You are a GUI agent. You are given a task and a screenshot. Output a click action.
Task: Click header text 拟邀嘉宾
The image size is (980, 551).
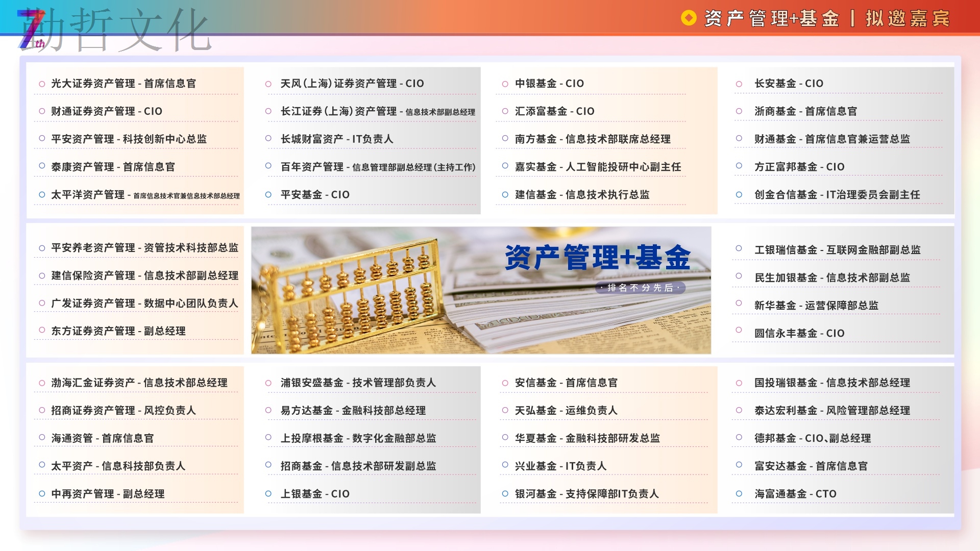click(908, 19)
